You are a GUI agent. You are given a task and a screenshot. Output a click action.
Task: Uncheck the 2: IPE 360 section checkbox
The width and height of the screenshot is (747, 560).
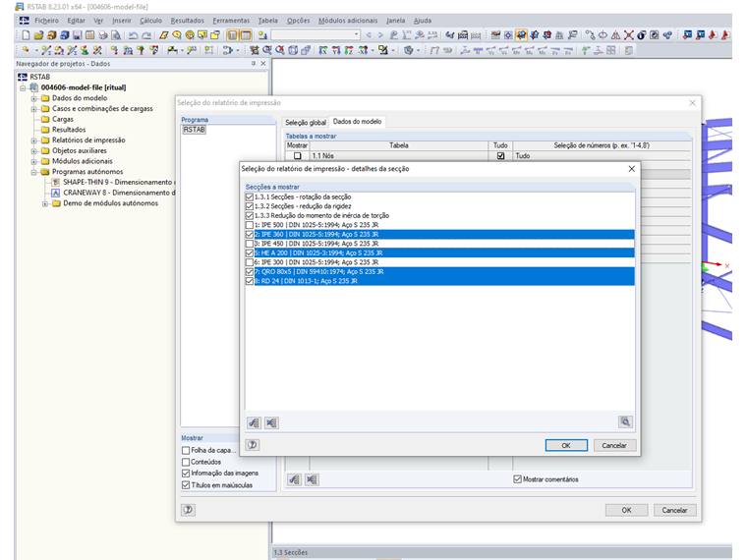click(249, 234)
